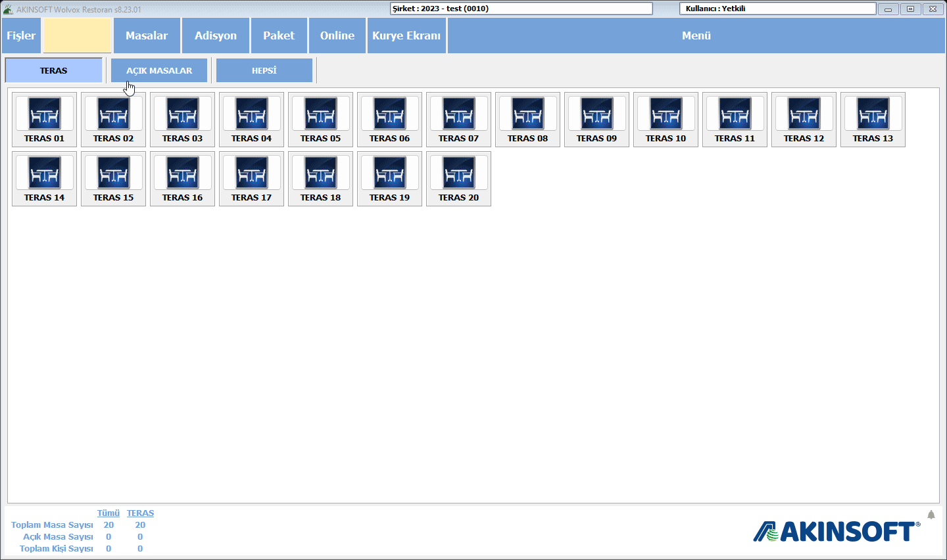Click the Tümü summary link
Viewport: 947px width, 560px height.
click(x=109, y=513)
